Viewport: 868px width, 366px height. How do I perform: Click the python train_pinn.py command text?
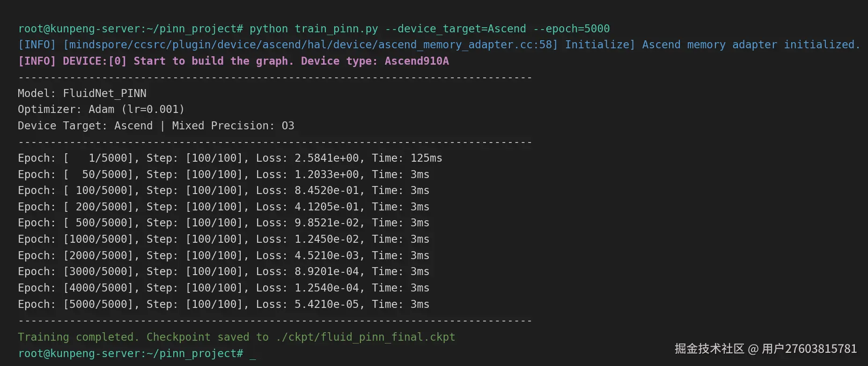pos(313,29)
